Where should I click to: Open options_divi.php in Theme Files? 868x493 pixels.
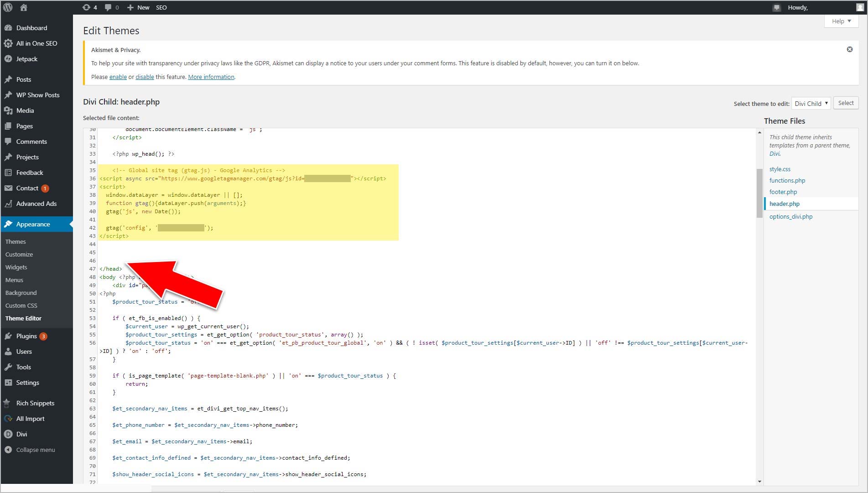(x=791, y=216)
